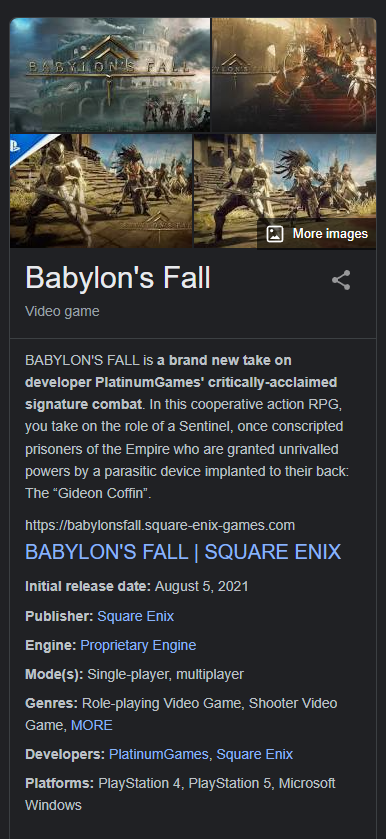Click the PlayStation logo badge on the thumbnail
The image size is (386, 839).
pos(19,144)
